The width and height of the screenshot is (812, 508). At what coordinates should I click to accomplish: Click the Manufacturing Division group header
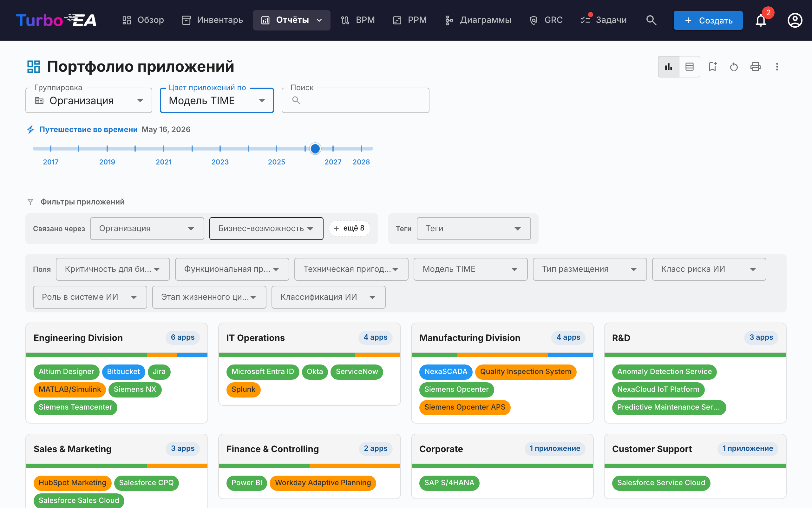(502, 338)
